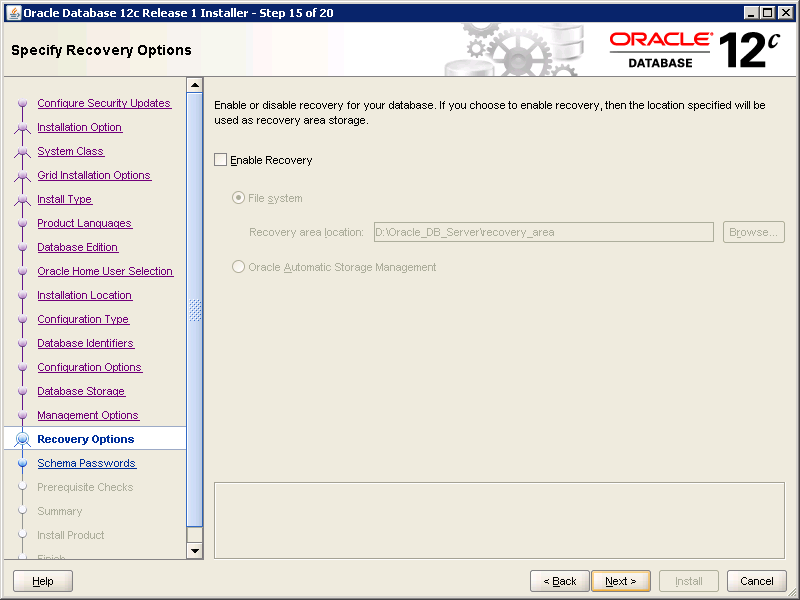Click the Help button
Screen dimensions: 800x600
point(43,581)
